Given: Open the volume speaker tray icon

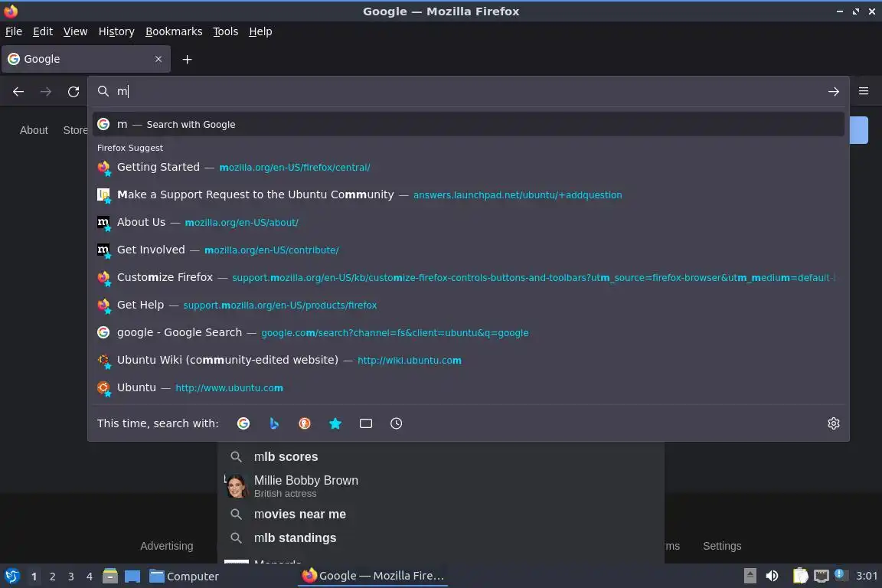Looking at the screenshot, I should (x=773, y=576).
